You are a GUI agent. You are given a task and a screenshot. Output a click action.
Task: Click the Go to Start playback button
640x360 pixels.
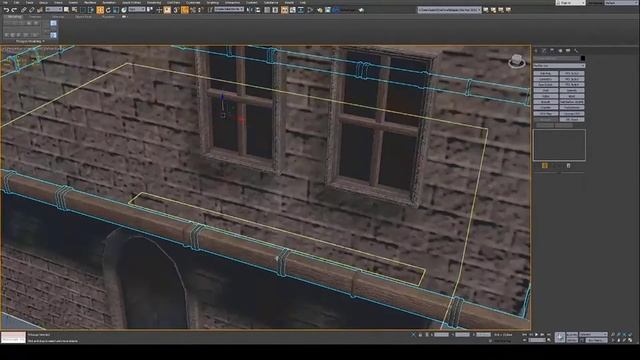[x=524, y=335]
